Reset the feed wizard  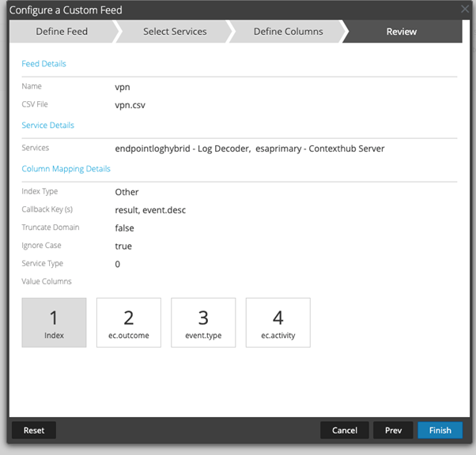click(34, 431)
